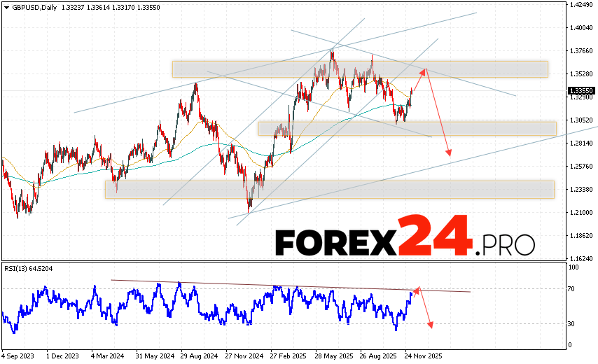Click the red arrowhead at RSI level 70
598x364 pixels.
coord(417,289)
